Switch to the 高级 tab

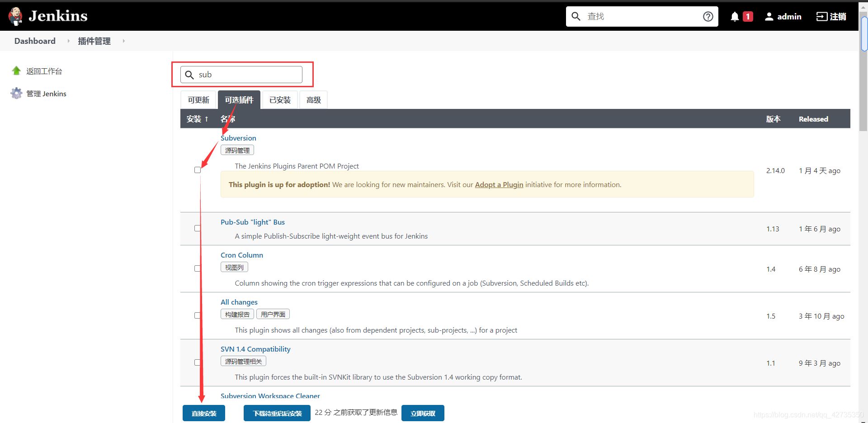coord(313,100)
